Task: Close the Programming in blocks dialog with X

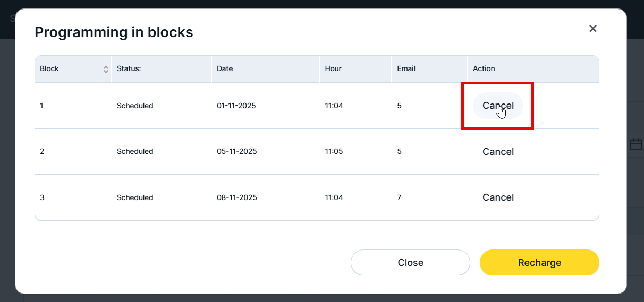Action: click(x=593, y=29)
